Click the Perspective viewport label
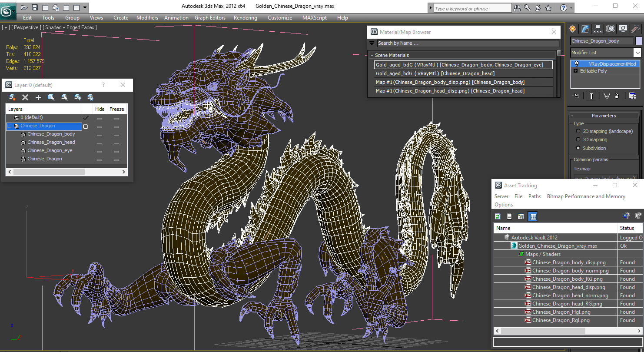The height and width of the screenshot is (352, 644). pos(26,27)
